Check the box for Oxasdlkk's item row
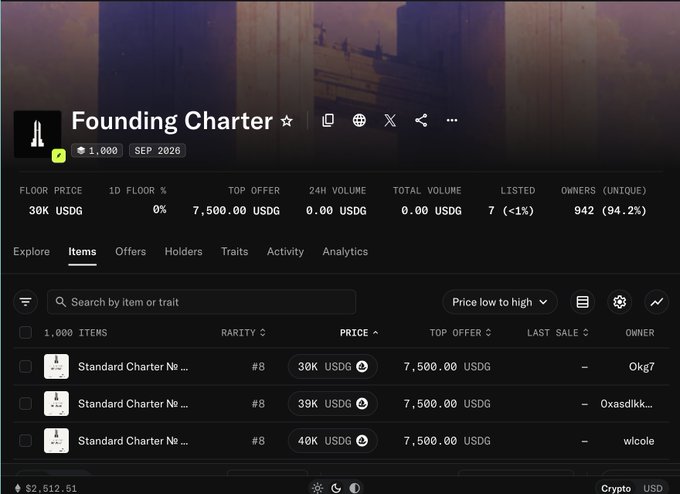This screenshot has width=680, height=494. 26,404
